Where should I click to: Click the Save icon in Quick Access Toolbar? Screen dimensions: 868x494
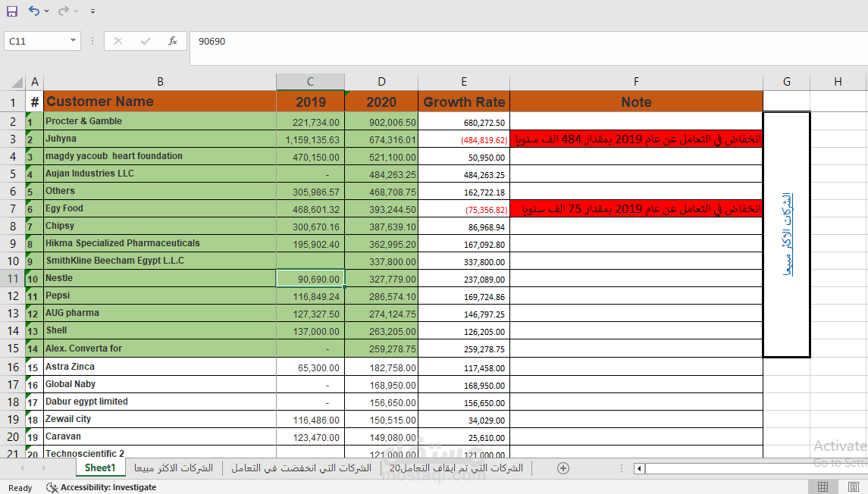(11, 11)
